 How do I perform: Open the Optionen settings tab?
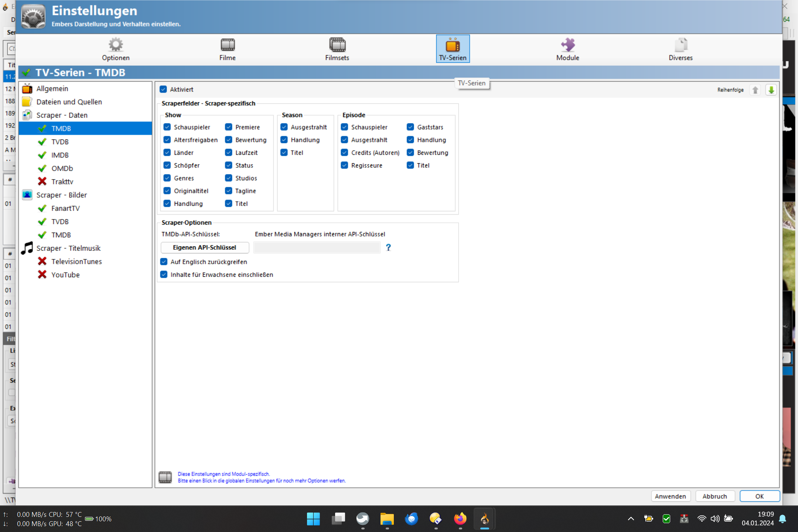[116, 49]
